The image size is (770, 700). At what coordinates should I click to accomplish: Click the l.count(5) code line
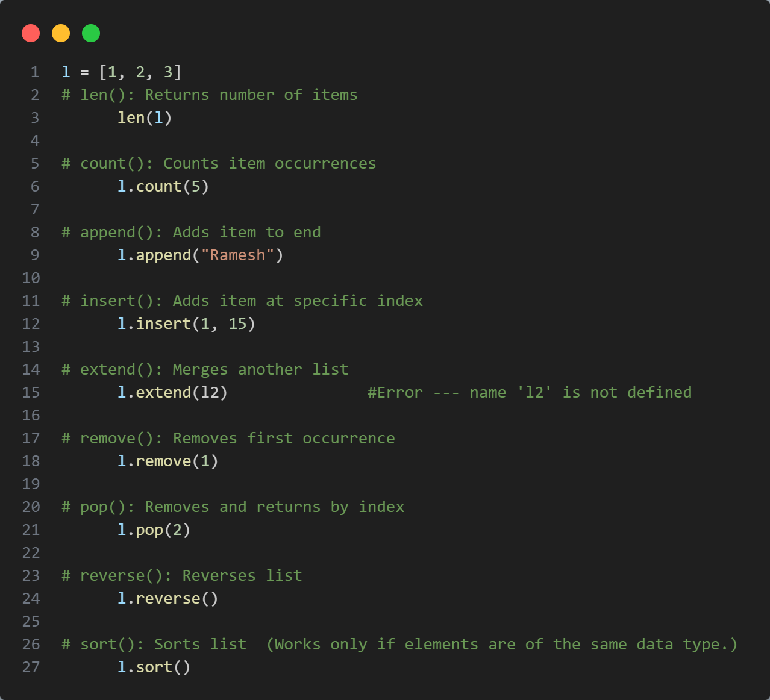[163, 187]
